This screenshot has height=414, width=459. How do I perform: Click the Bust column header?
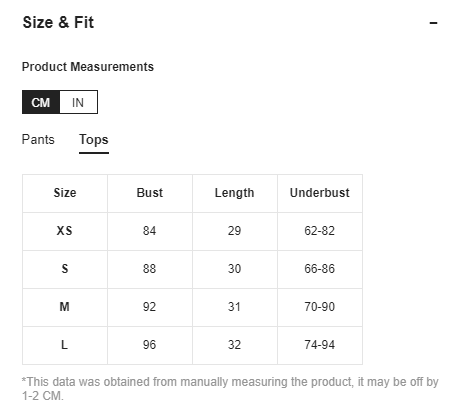pos(150,193)
